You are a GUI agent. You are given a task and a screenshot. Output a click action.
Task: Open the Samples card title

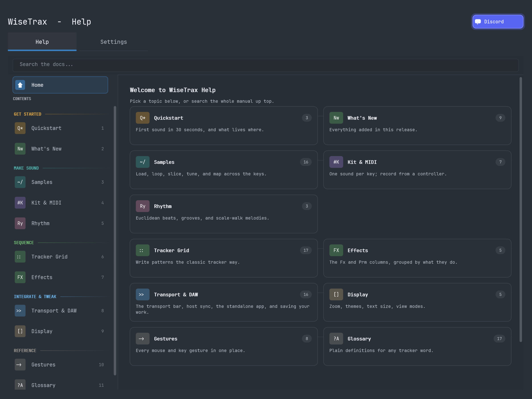(164, 162)
